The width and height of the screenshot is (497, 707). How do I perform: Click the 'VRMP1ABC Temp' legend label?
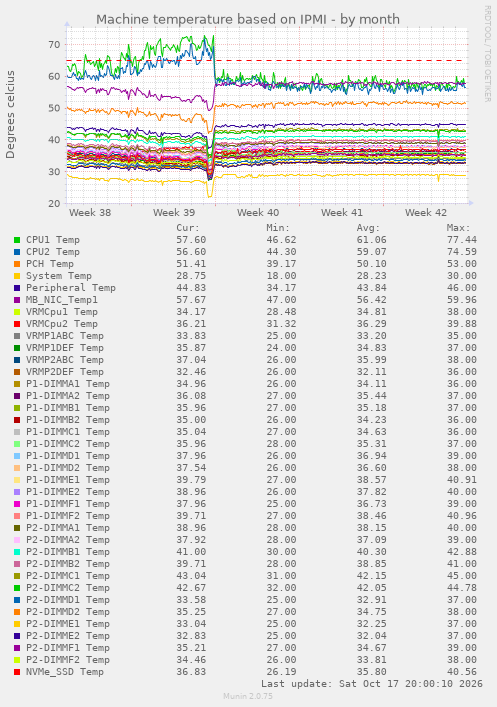tap(65, 336)
